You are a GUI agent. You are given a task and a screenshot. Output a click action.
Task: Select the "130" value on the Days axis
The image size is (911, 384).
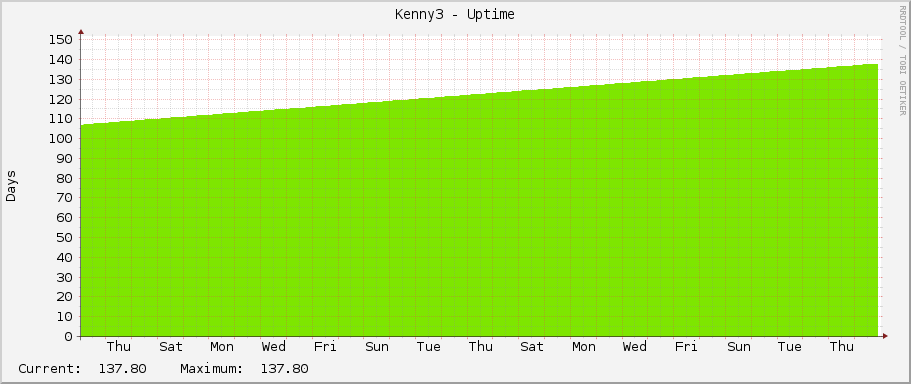coord(61,79)
